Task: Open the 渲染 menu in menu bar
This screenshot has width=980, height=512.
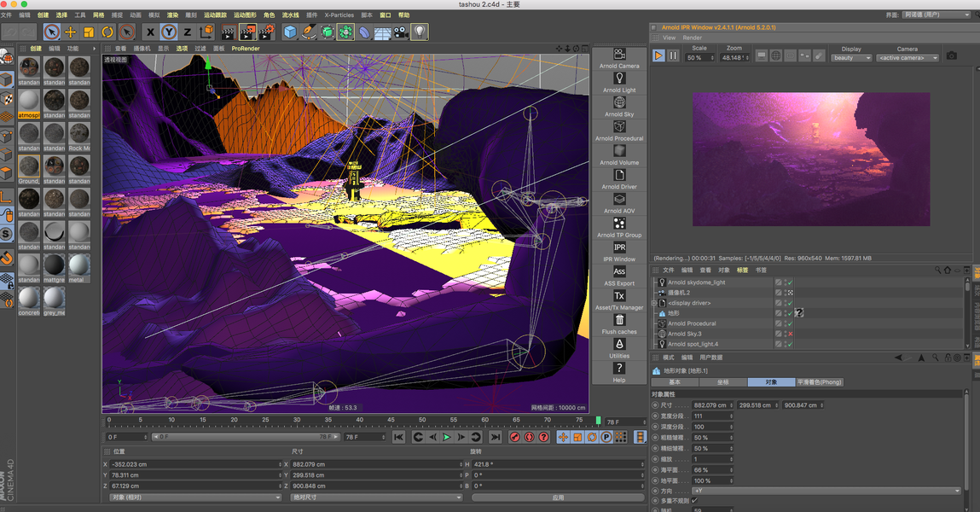Action: [x=172, y=15]
